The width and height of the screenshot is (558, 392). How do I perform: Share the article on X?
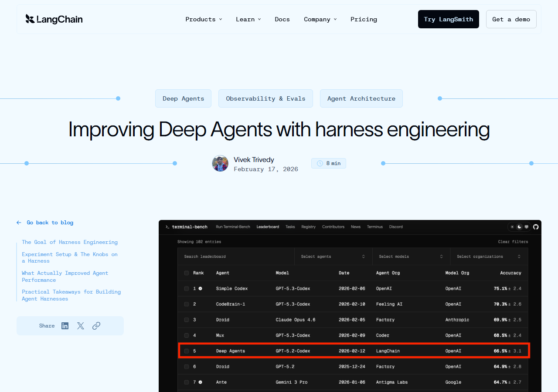(81, 326)
